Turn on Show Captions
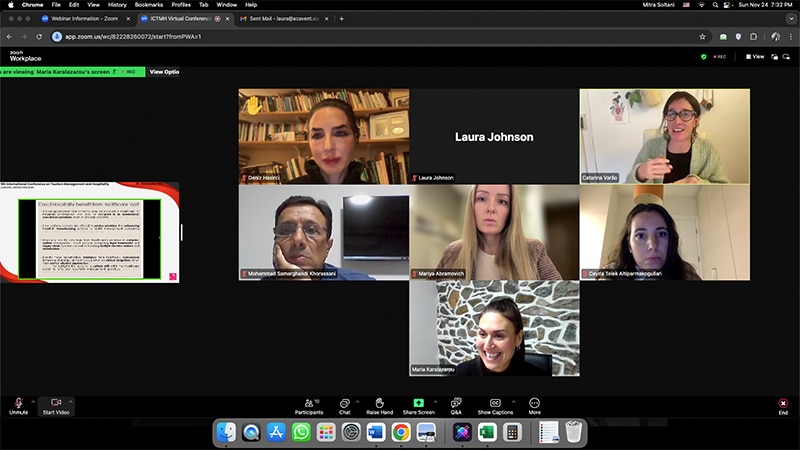Screen dimensions: 800x450 pos(495,402)
